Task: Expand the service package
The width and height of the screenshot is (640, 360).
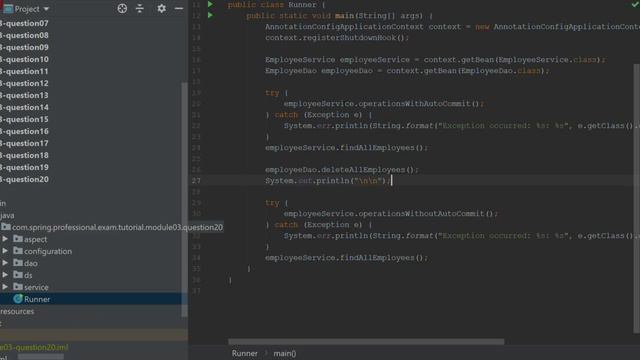Action: point(5,287)
